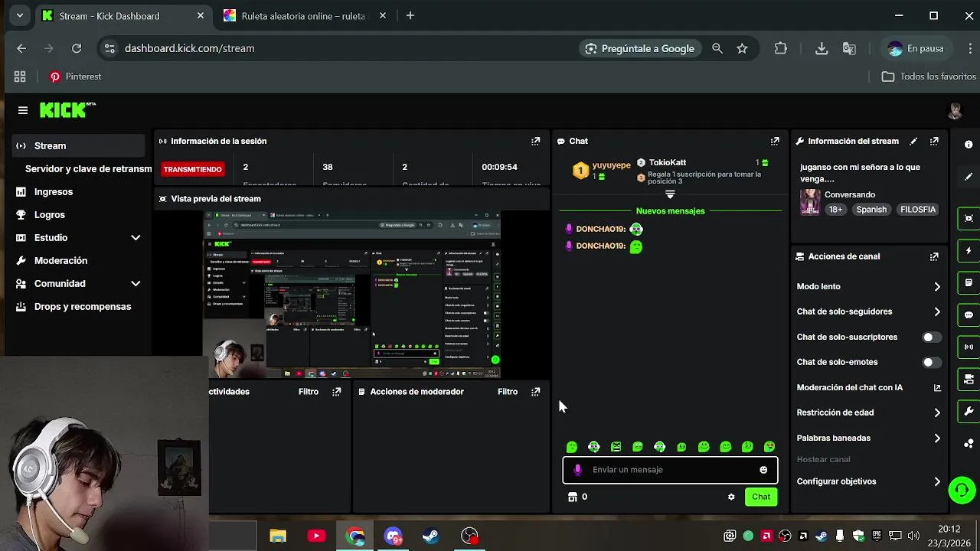Click the broadcast signal icon in right sidebar
The height and width of the screenshot is (551, 980).
(969, 347)
